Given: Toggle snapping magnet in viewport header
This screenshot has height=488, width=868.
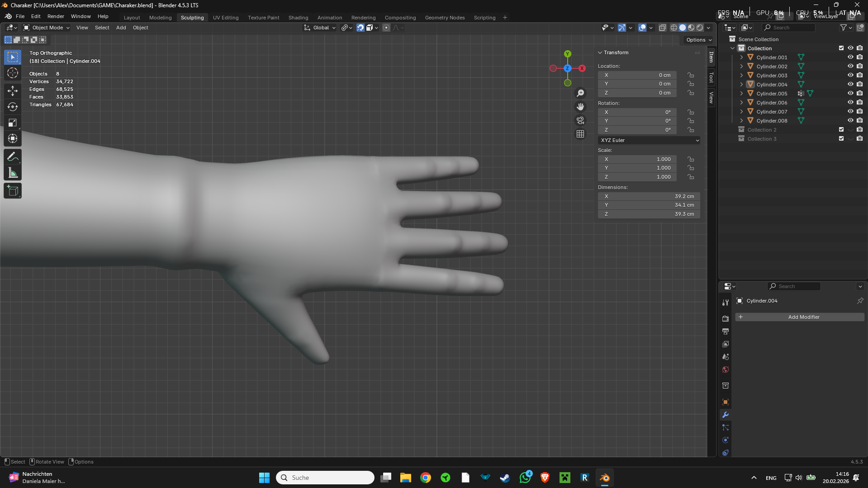Looking at the screenshot, I should click(360, 28).
